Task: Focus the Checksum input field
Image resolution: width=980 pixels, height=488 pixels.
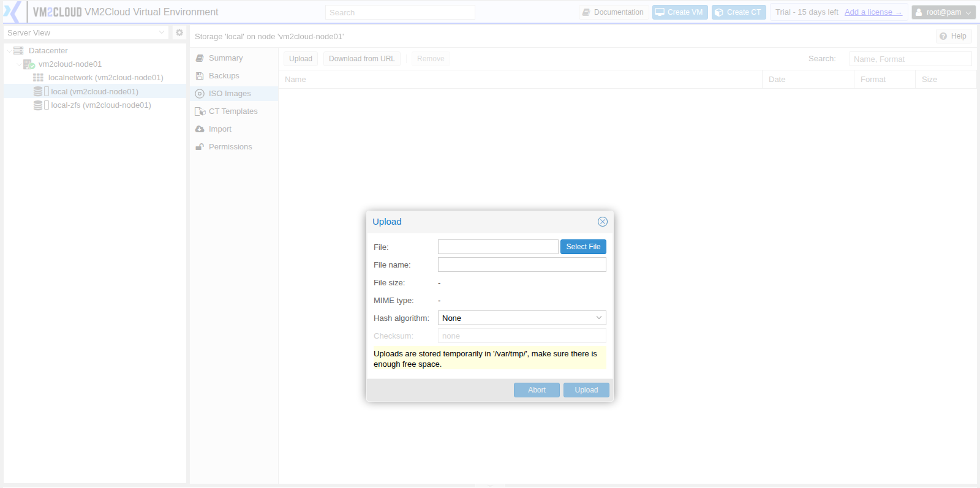Action: click(522, 336)
